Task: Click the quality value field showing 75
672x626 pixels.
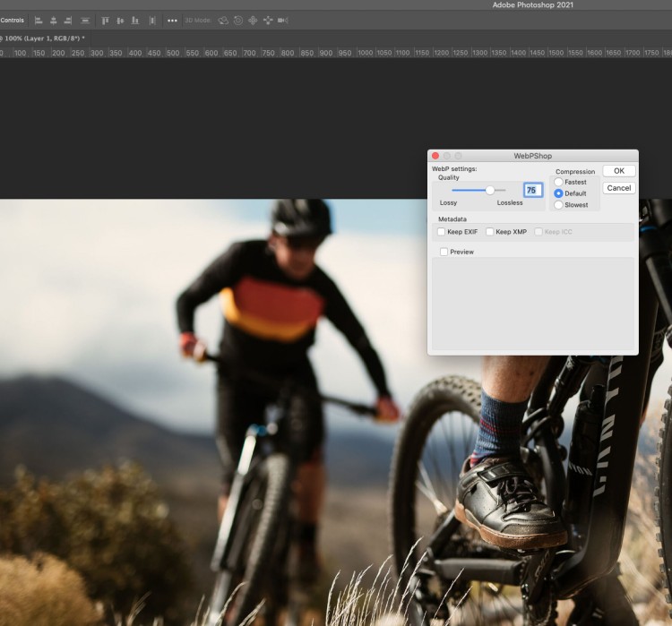Action: [x=532, y=190]
